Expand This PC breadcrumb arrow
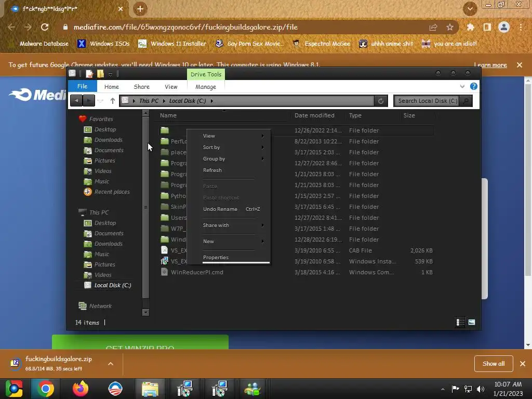Viewport: 532px width, 399px height. tap(164, 101)
